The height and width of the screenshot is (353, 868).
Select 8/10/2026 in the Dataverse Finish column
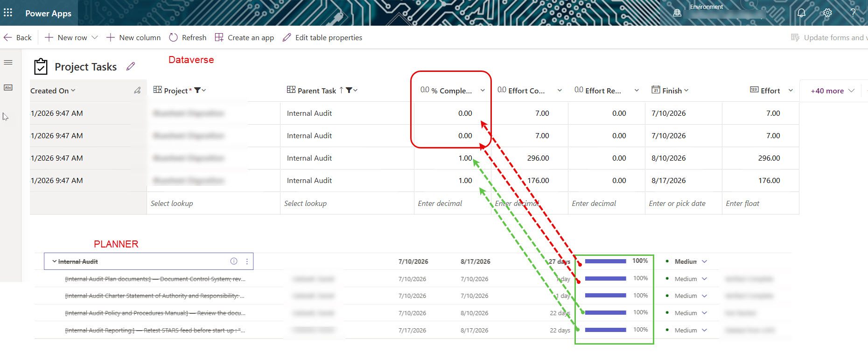tap(684, 158)
